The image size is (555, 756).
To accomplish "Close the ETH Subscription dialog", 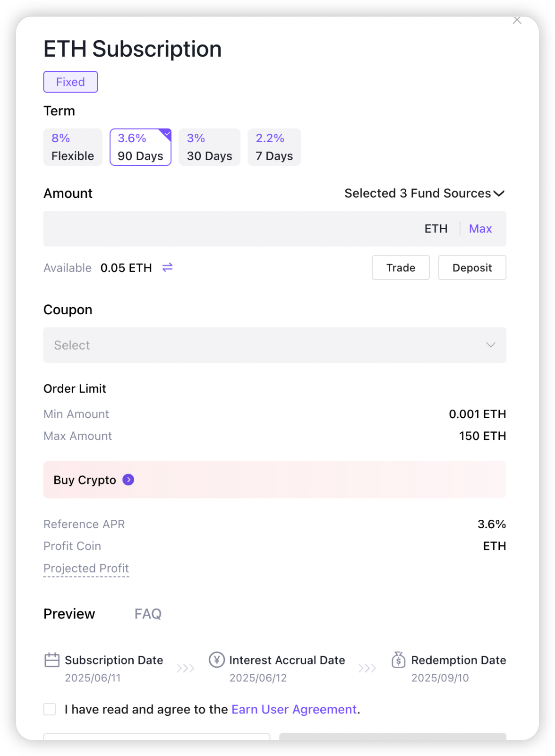I will [517, 20].
